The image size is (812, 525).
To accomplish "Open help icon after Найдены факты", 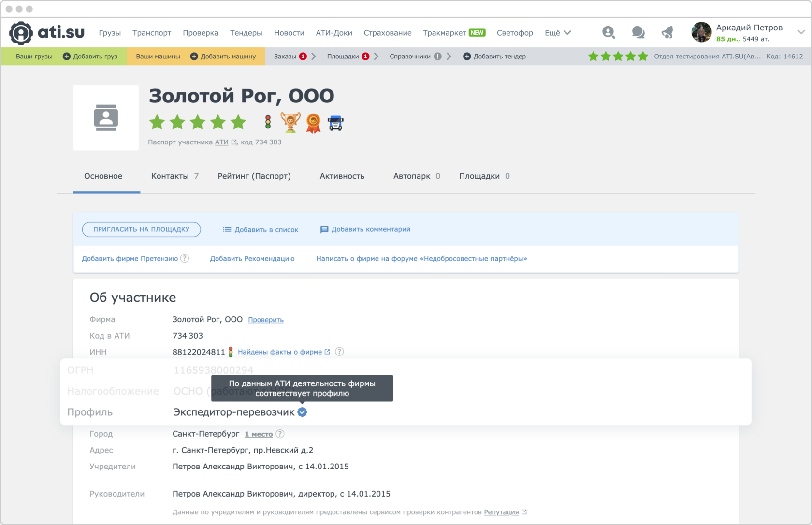I will pyautogui.click(x=340, y=352).
